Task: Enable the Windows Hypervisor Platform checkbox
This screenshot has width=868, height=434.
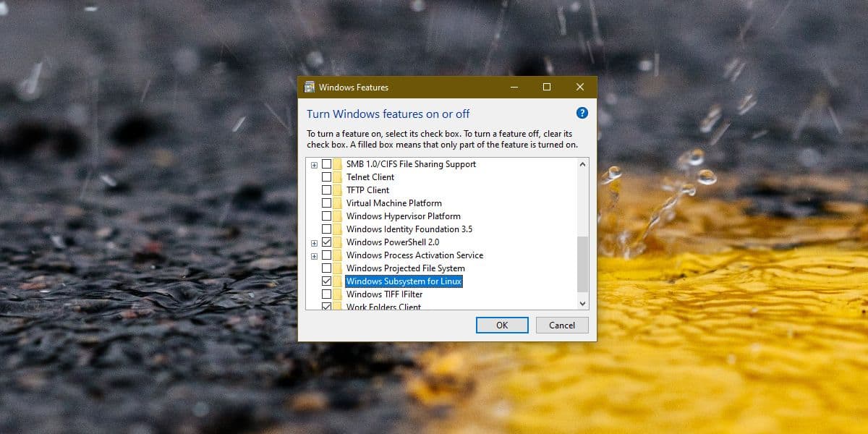Action: pos(326,216)
